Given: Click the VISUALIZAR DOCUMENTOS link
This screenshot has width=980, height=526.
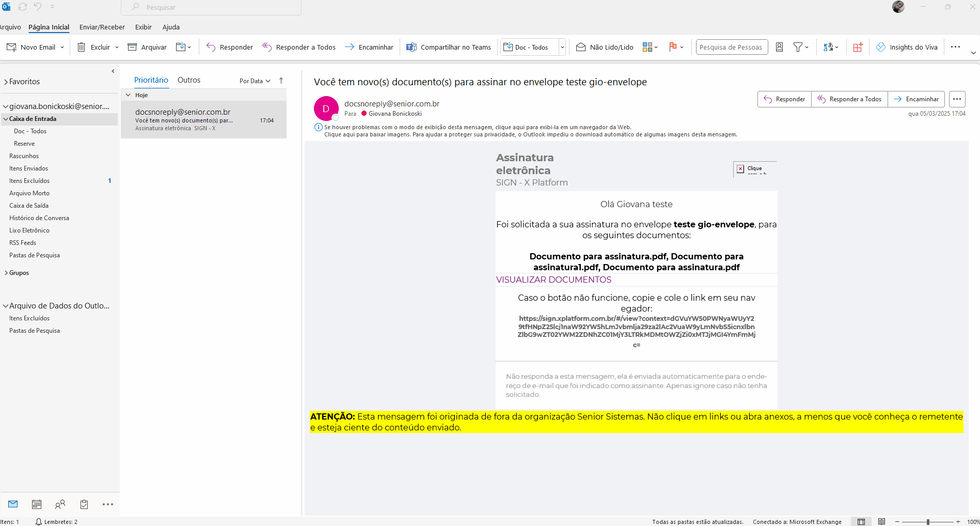Looking at the screenshot, I should click(x=554, y=280).
